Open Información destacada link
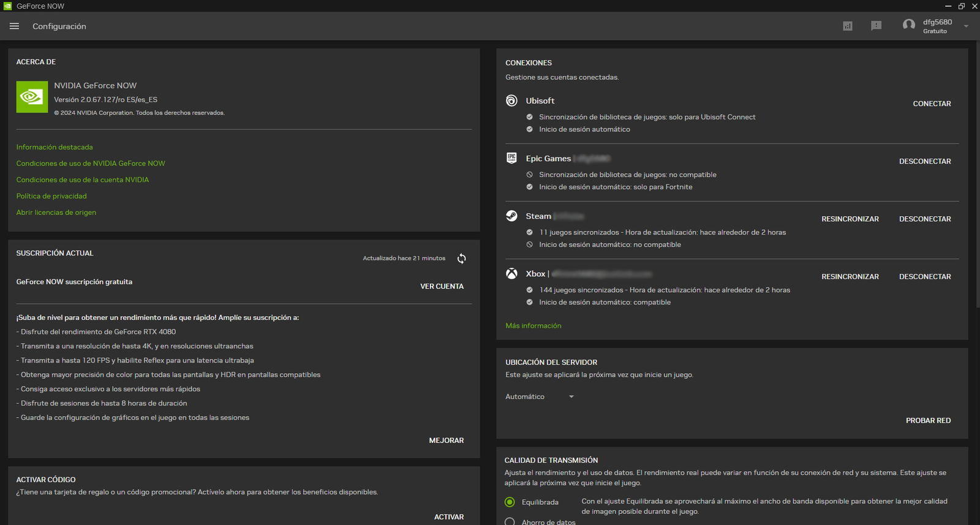This screenshot has width=980, height=525. point(55,147)
